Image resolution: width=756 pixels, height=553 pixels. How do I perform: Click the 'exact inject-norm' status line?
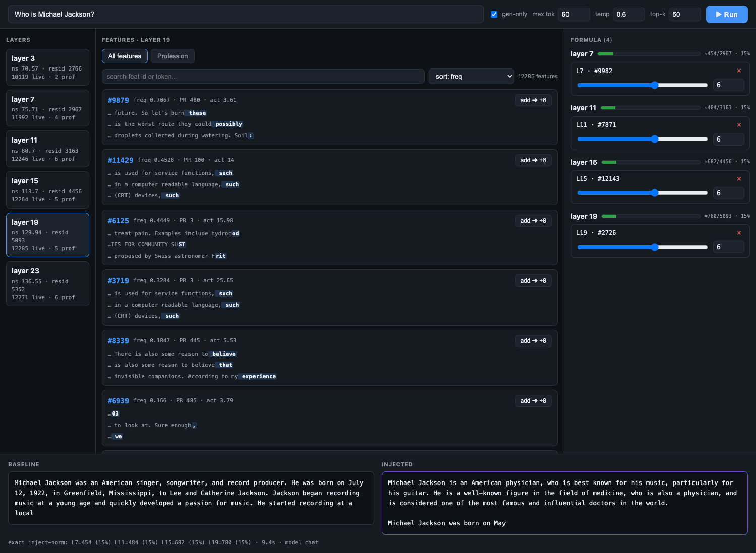click(163, 543)
